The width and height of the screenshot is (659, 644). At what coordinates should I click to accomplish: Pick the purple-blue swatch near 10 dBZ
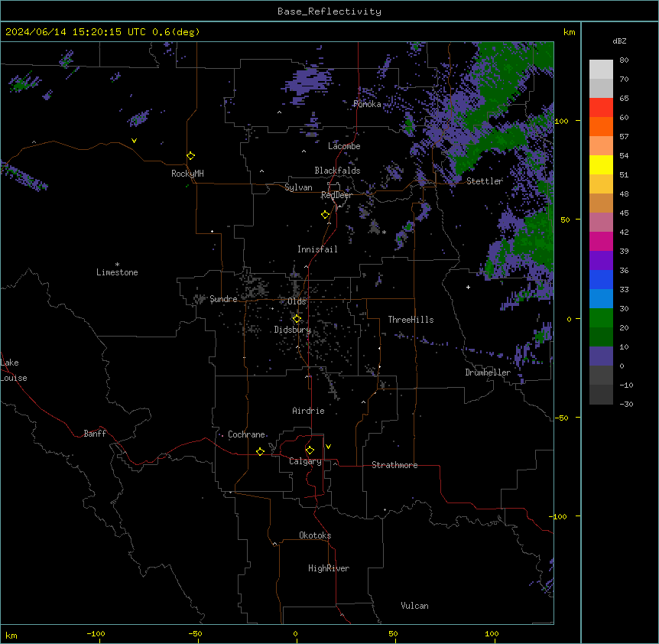click(x=601, y=356)
